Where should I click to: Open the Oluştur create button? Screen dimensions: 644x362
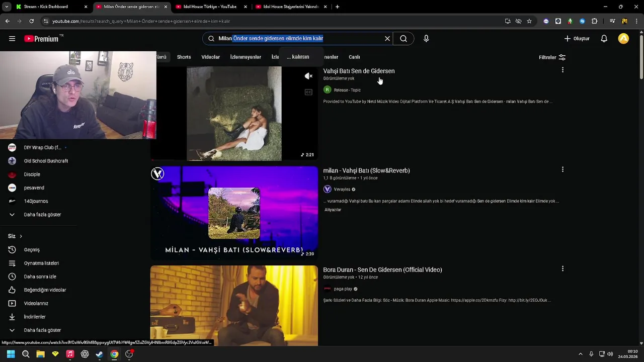pyautogui.click(x=577, y=39)
